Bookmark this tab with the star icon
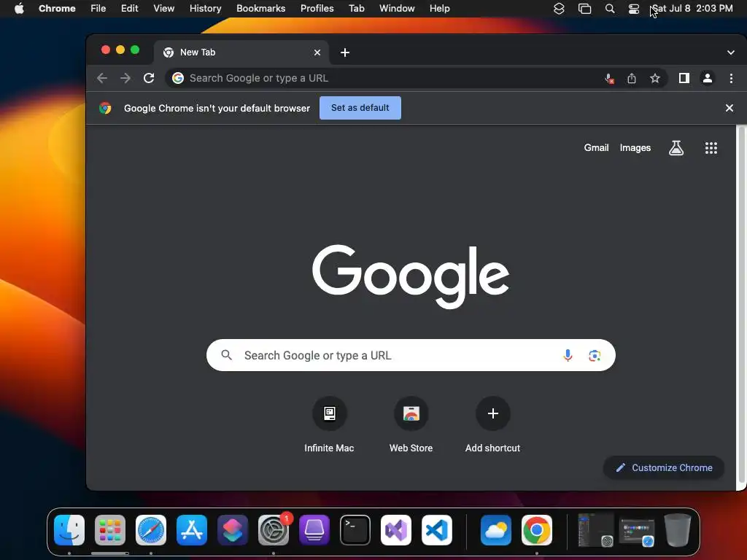747x560 pixels. click(x=655, y=78)
